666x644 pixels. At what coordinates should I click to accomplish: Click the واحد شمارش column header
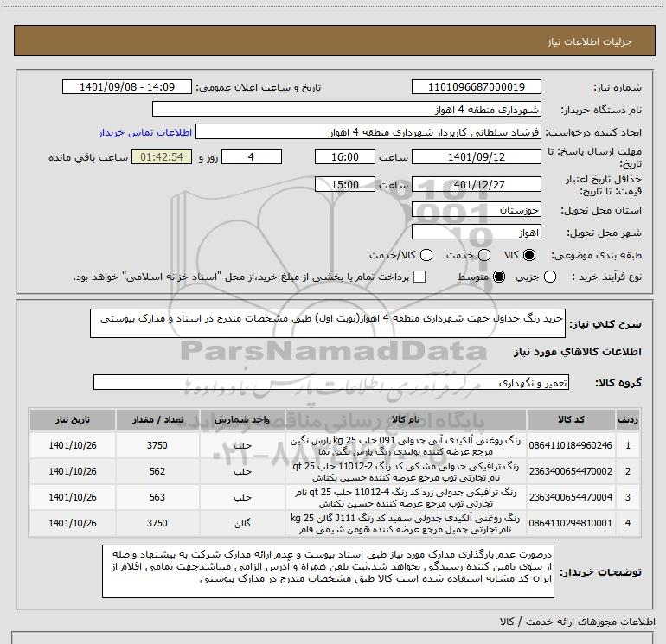pyautogui.click(x=242, y=419)
